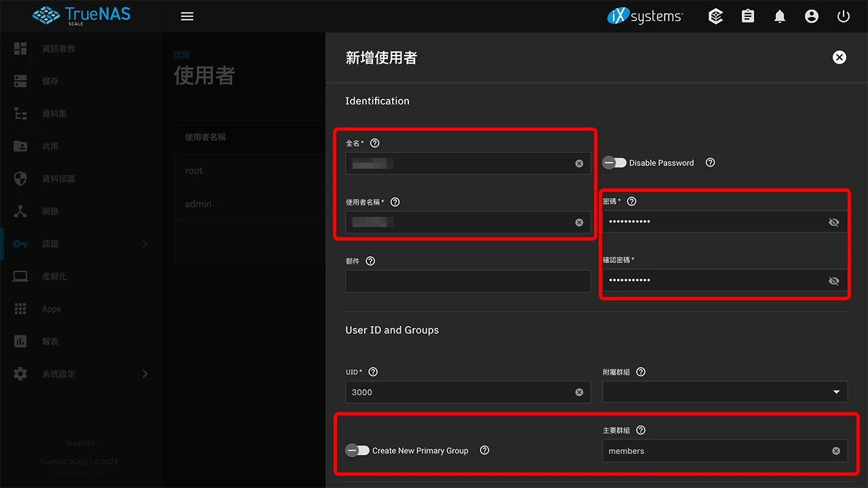Click inside the 郵件 email input field

[x=468, y=281]
